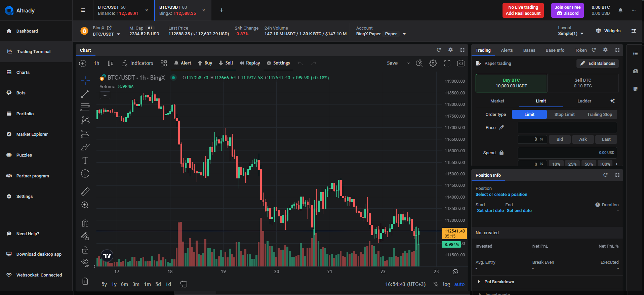Fill price using the Ask button
The image size is (644, 295).
point(583,139)
